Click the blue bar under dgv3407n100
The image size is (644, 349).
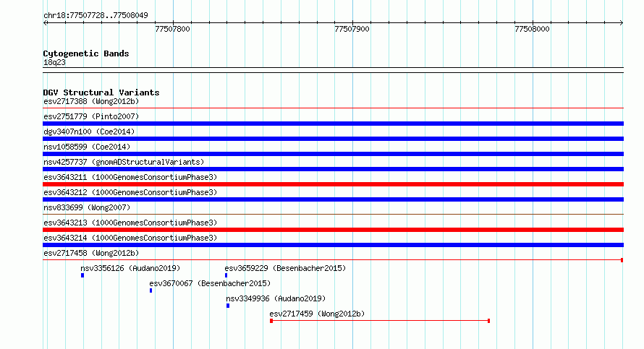click(x=333, y=139)
